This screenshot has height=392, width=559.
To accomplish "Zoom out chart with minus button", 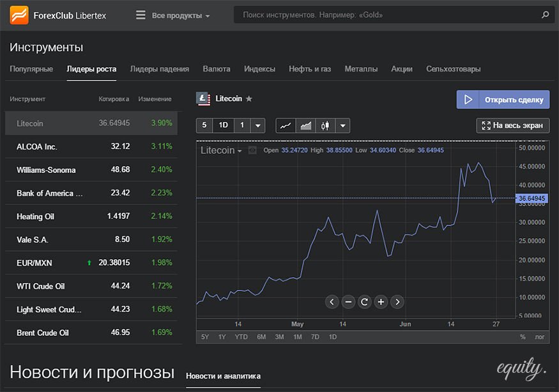I will tap(348, 302).
